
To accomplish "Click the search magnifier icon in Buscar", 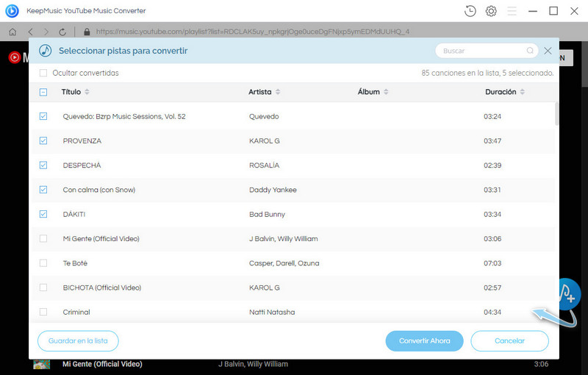I will click(530, 51).
